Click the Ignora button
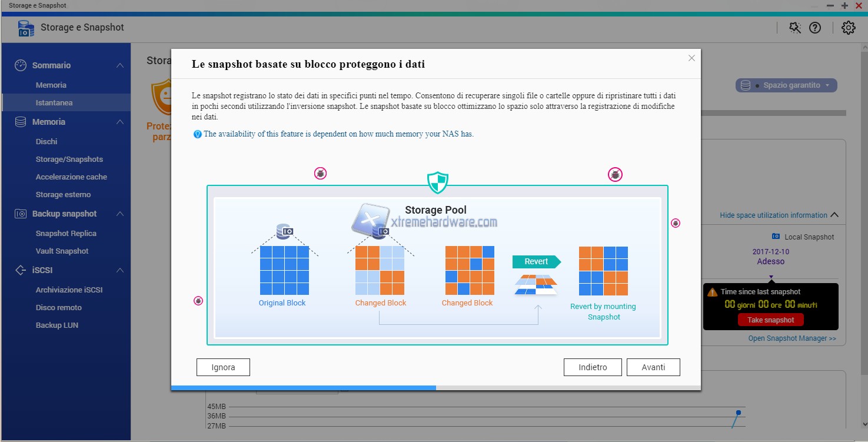The image size is (868, 442). point(223,367)
